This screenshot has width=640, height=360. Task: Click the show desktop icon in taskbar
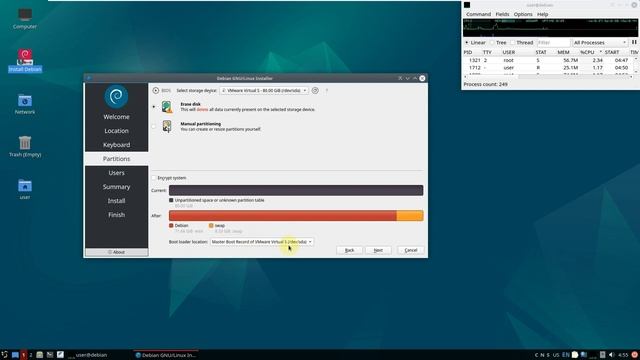15,355
